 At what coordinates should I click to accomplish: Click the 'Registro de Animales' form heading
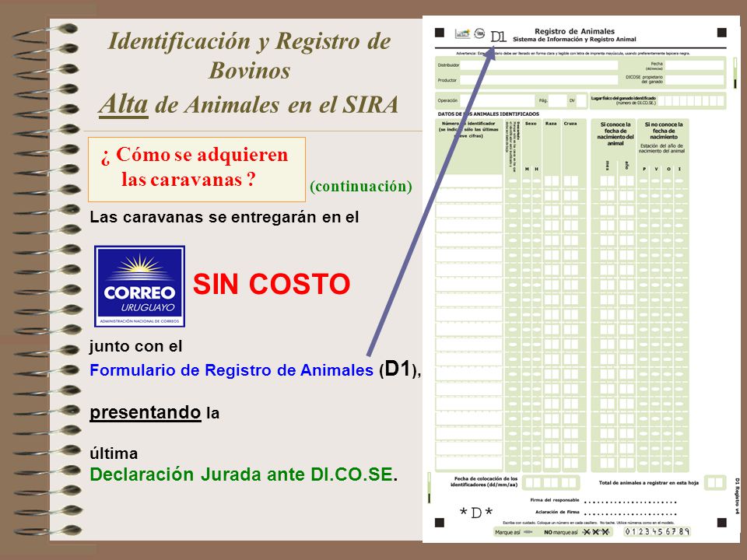tap(574, 31)
